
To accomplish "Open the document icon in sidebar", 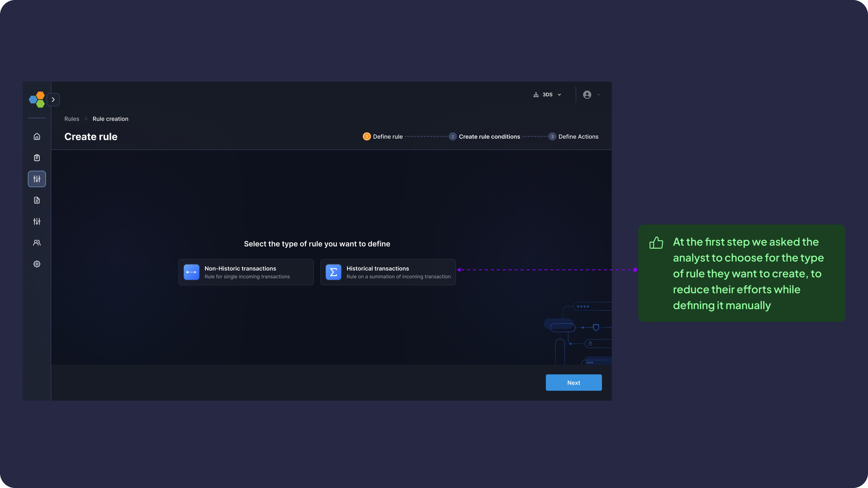I will click(x=37, y=200).
